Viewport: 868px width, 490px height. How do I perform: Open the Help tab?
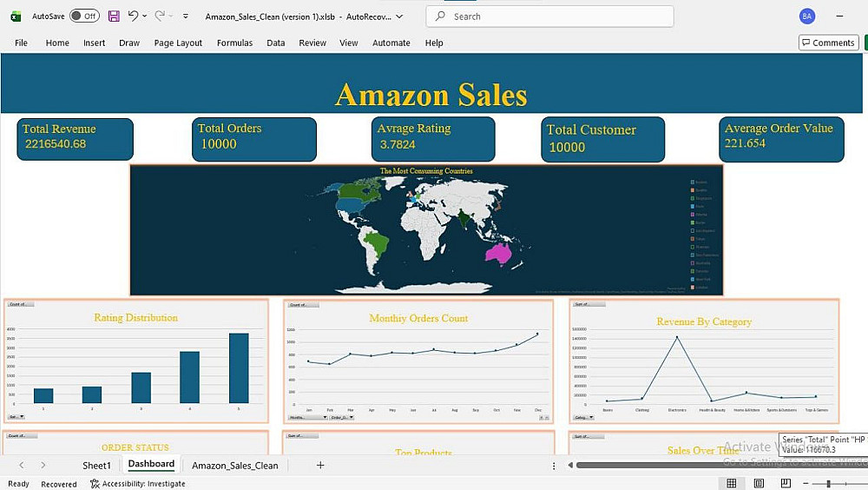[434, 43]
